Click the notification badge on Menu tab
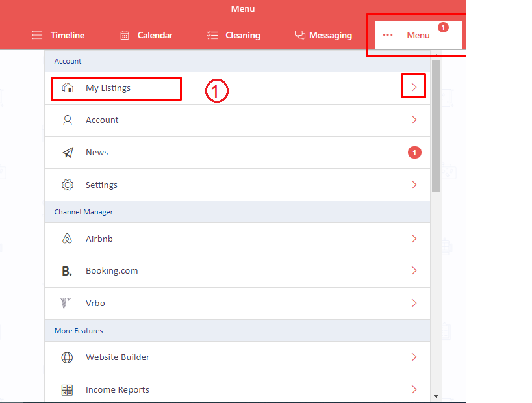Screen dimensions: 532x403 coord(443,27)
